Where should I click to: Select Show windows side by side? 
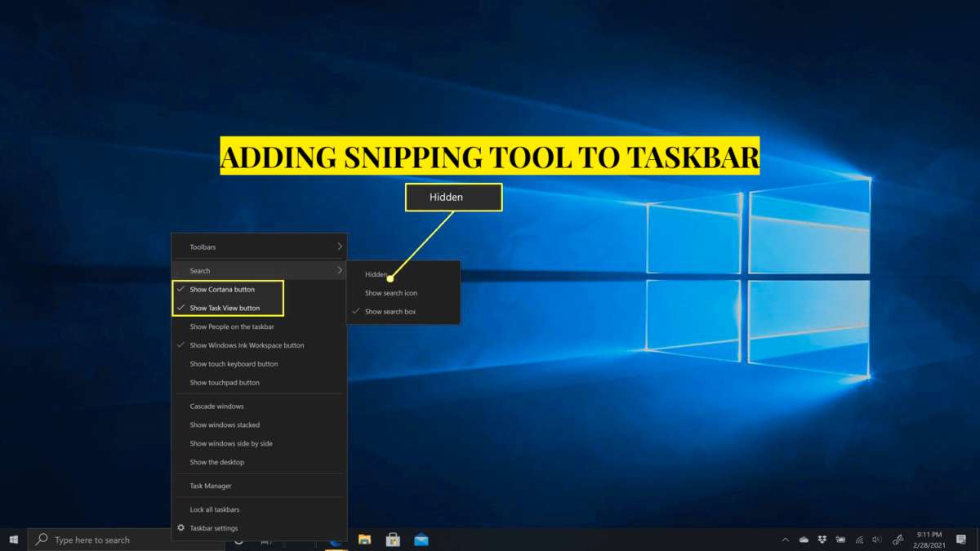click(x=259, y=443)
